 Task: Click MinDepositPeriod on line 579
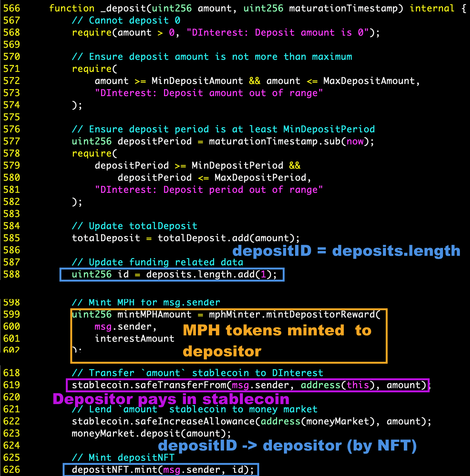pos(238,165)
